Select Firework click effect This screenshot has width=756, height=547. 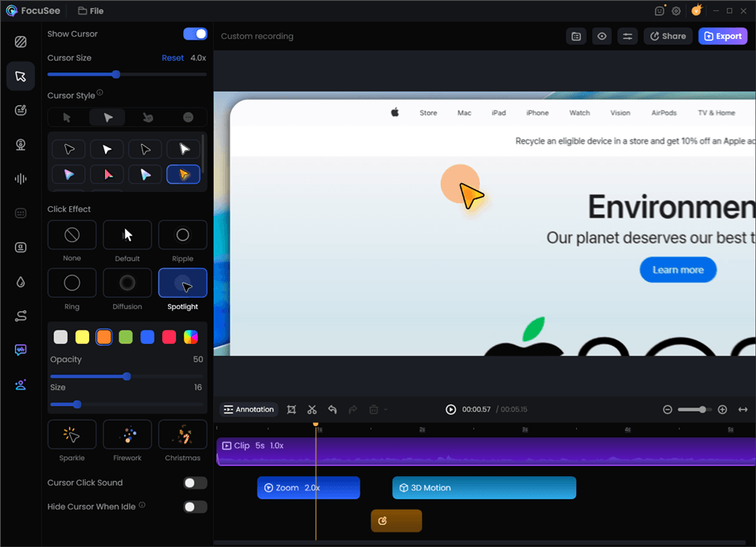(127, 435)
